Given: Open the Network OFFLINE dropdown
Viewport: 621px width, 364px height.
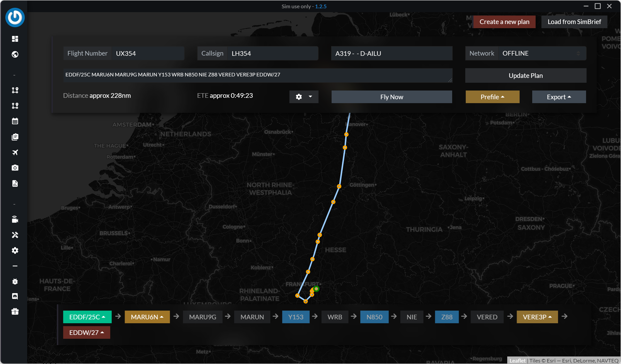Looking at the screenshot, I should 542,53.
